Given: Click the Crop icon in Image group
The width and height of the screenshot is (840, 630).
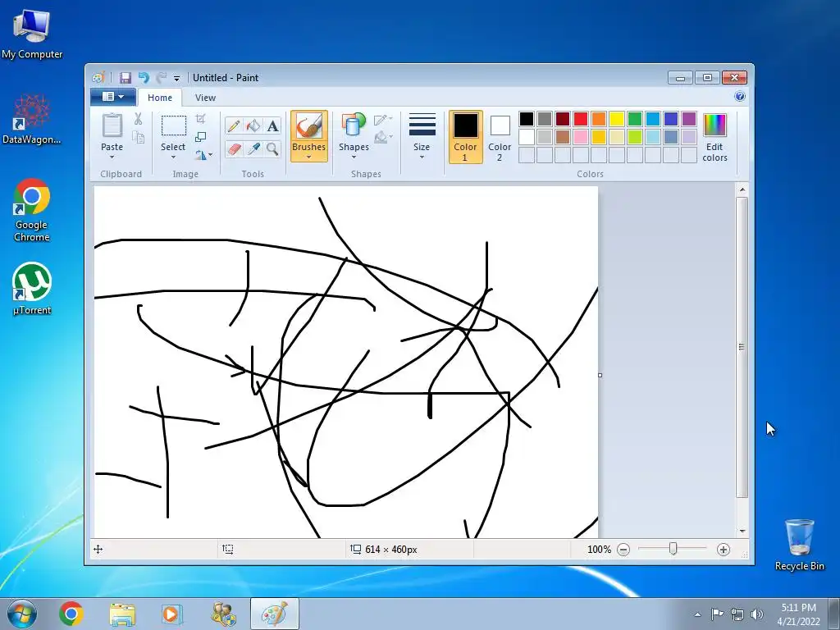Looking at the screenshot, I should pyautogui.click(x=200, y=118).
